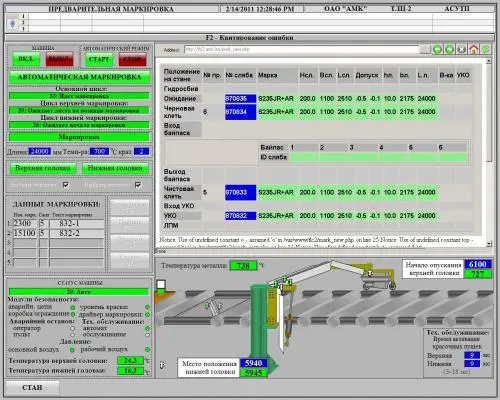
Task: Refresh the embedded browser page
Action: 486,50
